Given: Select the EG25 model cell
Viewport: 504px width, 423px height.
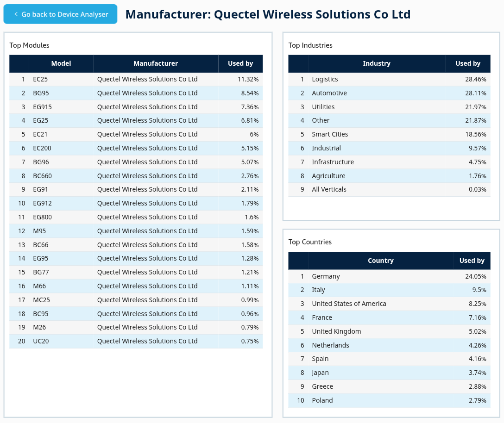Looking at the screenshot, I should (x=61, y=120).
